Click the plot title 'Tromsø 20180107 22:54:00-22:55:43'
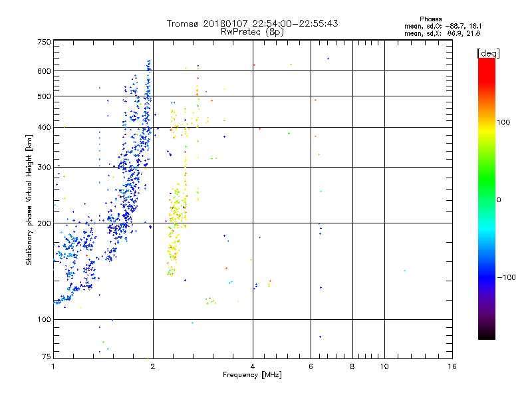 (x=252, y=23)
